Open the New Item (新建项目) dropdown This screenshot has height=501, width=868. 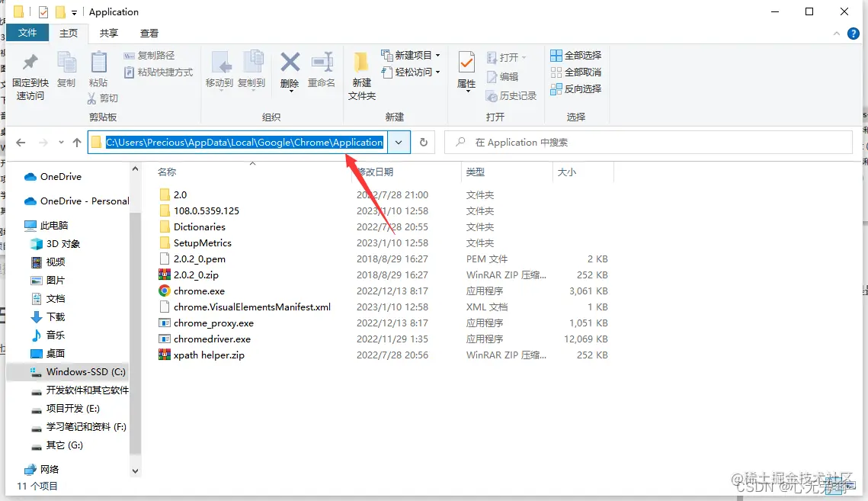pyautogui.click(x=411, y=56)
